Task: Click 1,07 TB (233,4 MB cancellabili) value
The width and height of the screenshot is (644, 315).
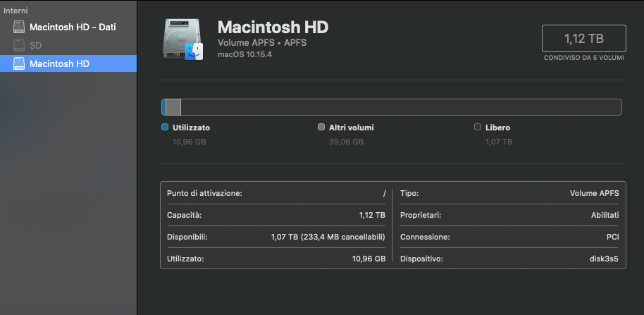Action: point(328,237)
